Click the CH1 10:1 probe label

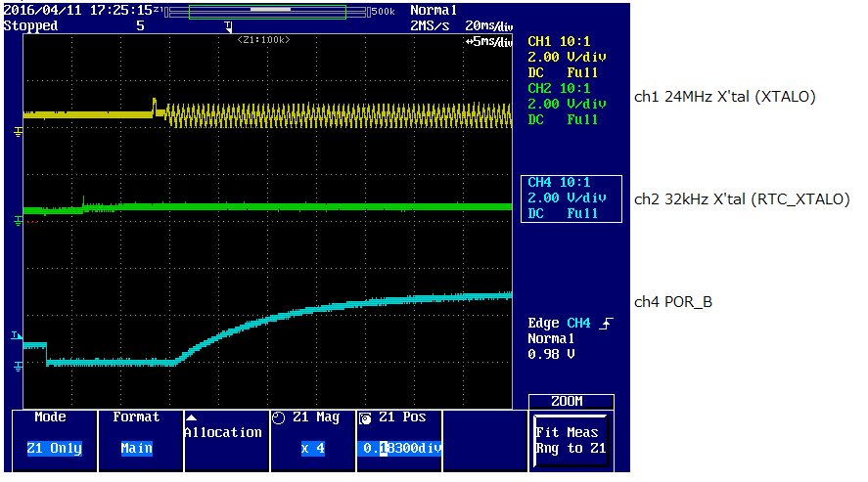(559, 41)
